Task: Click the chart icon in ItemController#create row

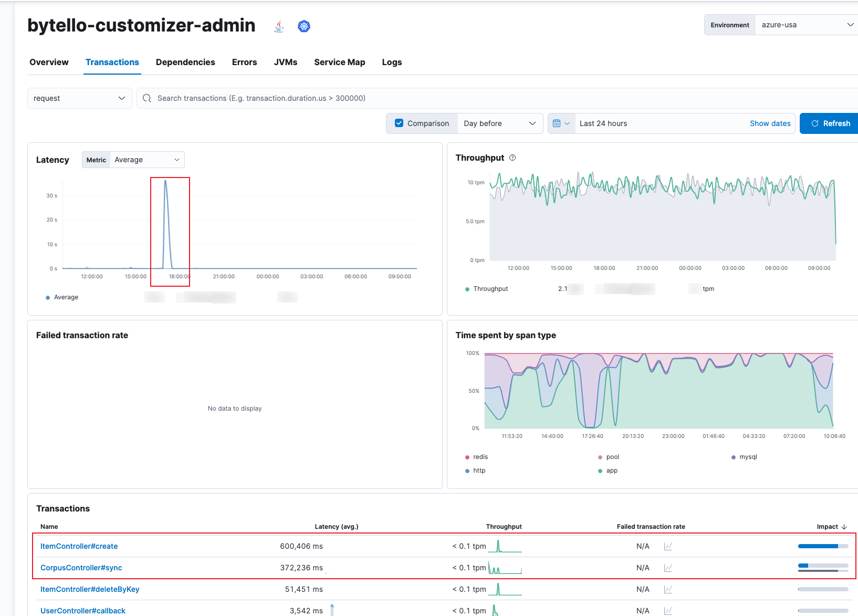Action: click(668, 547)
